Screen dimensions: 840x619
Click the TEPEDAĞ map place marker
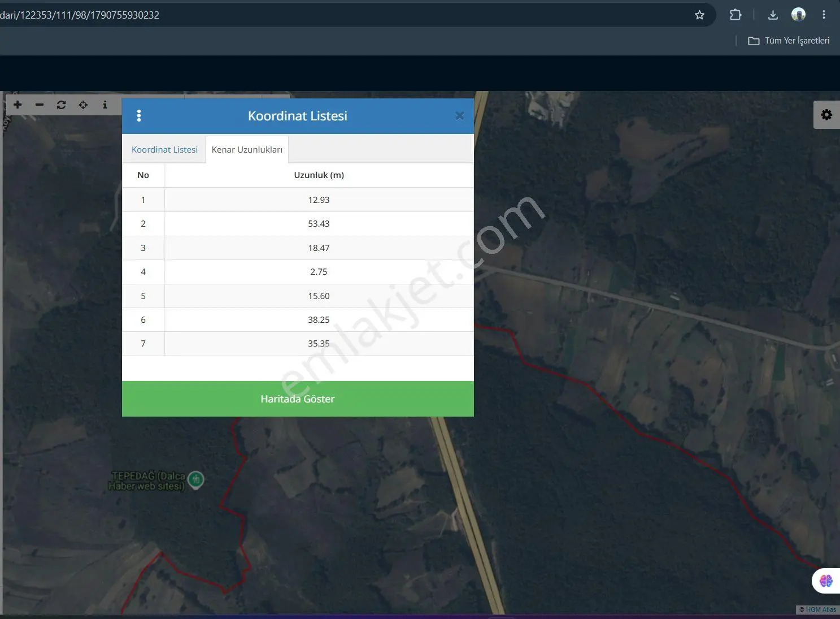[195, 481]
